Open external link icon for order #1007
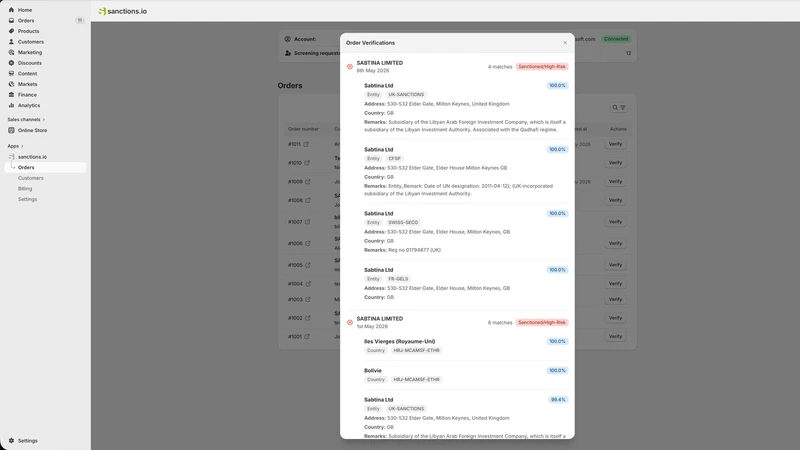This screenshot has width=800, height=450. (x=307, y=222)
